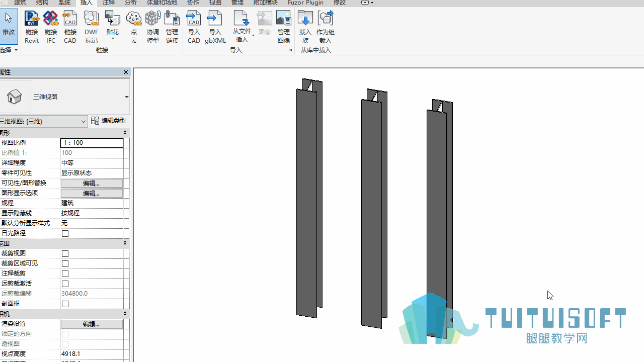Close the 属性 properties panel

(x=126, y=72)
